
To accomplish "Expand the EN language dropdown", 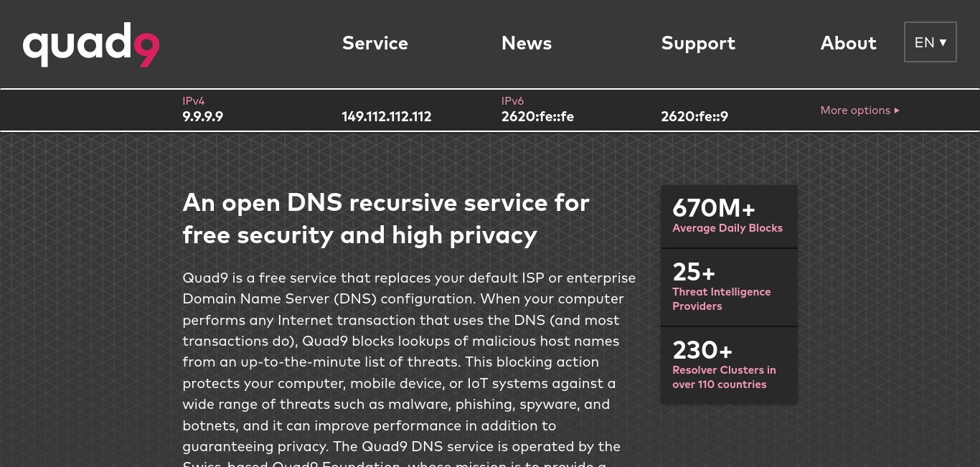I will 930,42.
